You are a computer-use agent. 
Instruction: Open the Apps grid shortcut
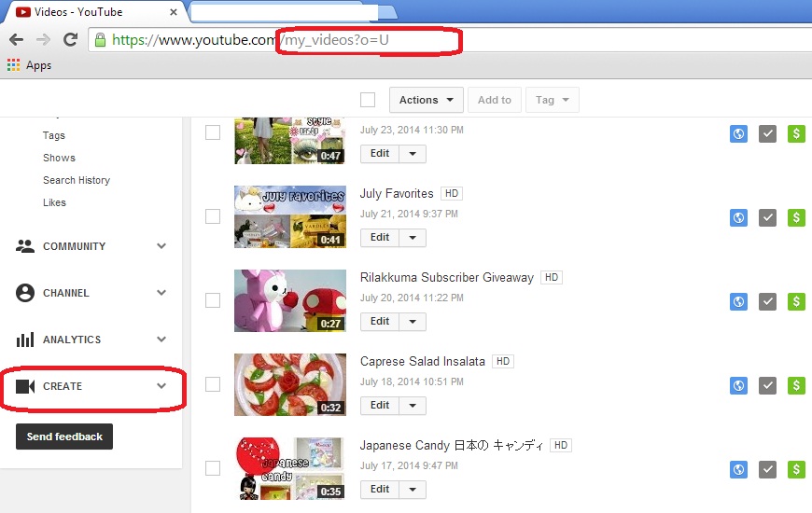point(30,65)
